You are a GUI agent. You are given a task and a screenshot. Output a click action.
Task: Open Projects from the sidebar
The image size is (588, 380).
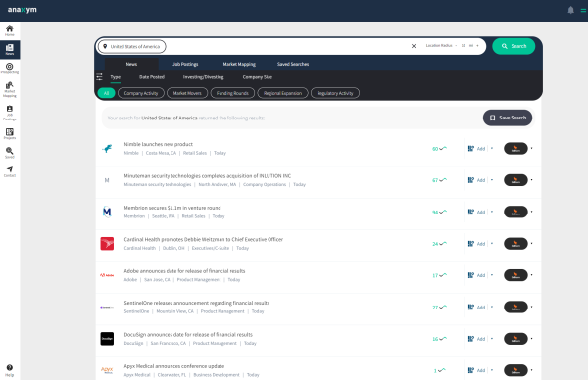(x=10, y=134)
